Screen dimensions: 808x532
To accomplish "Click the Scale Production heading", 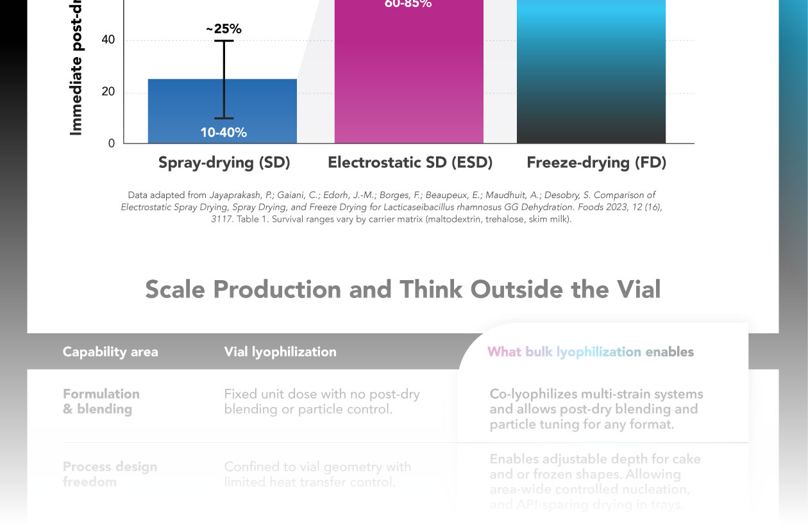I will pos(403,290).
